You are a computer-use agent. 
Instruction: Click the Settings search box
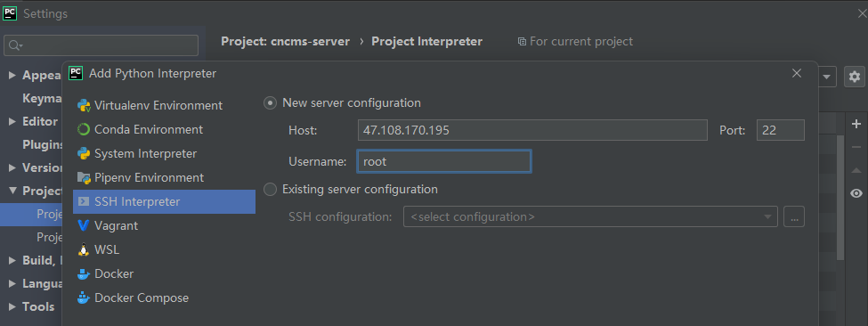point(101,45)
